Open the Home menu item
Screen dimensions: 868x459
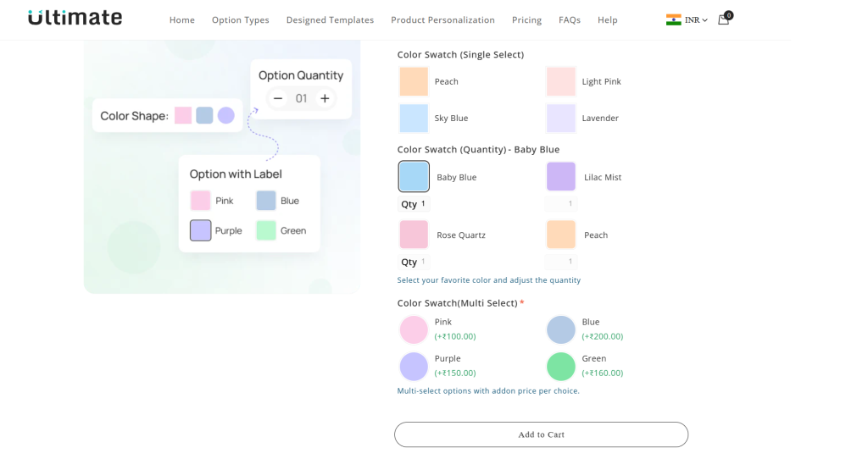(182, 20)
